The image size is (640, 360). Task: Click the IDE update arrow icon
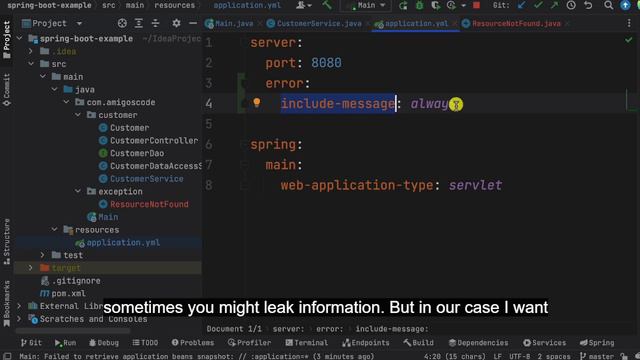tap(625, 5)
